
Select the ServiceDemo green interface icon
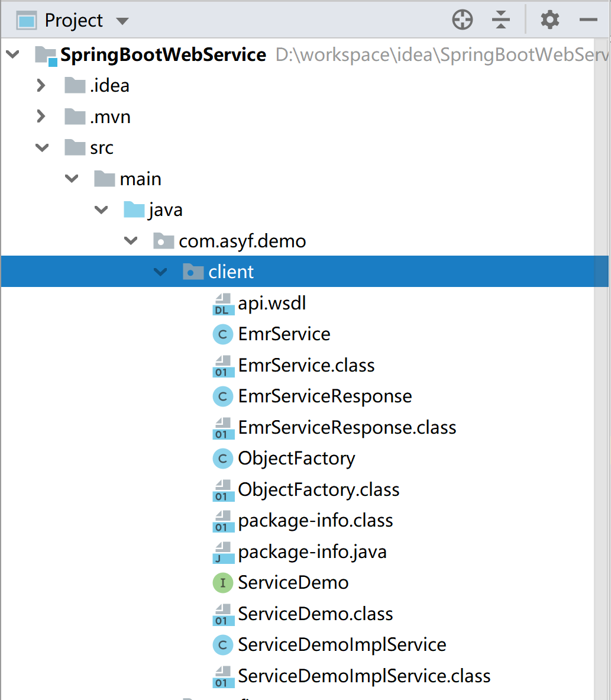222,582
